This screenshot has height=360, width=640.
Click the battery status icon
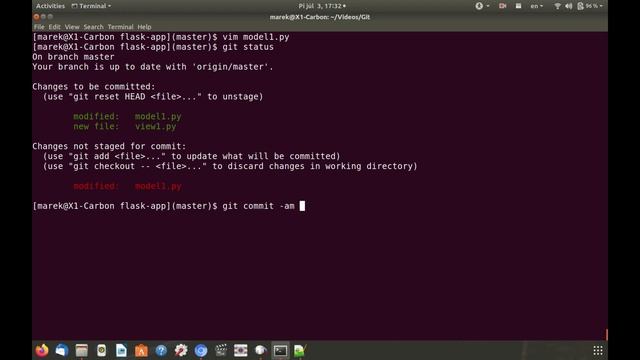pos(580,6)
